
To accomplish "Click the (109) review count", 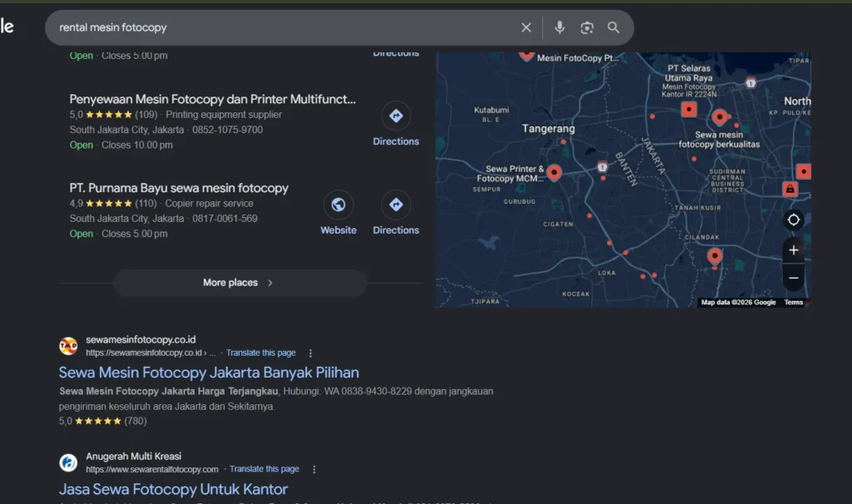I will tap(146, 115).
